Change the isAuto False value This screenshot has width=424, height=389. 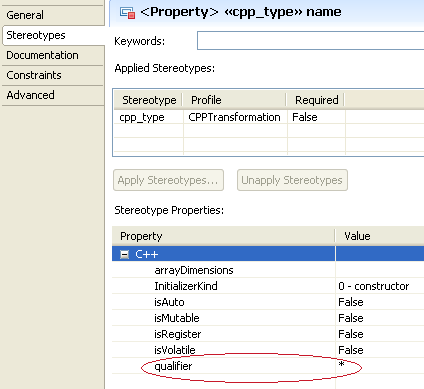380,302
